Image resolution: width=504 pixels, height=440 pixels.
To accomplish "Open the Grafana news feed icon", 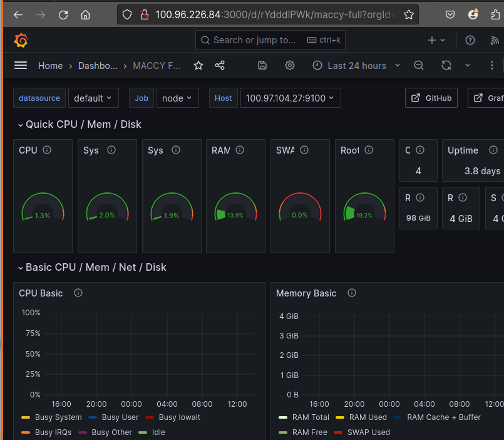I will tap(495, 40).
